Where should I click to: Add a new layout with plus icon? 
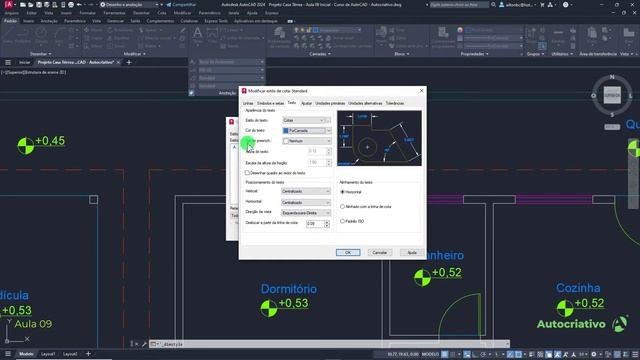pos(88,354)
